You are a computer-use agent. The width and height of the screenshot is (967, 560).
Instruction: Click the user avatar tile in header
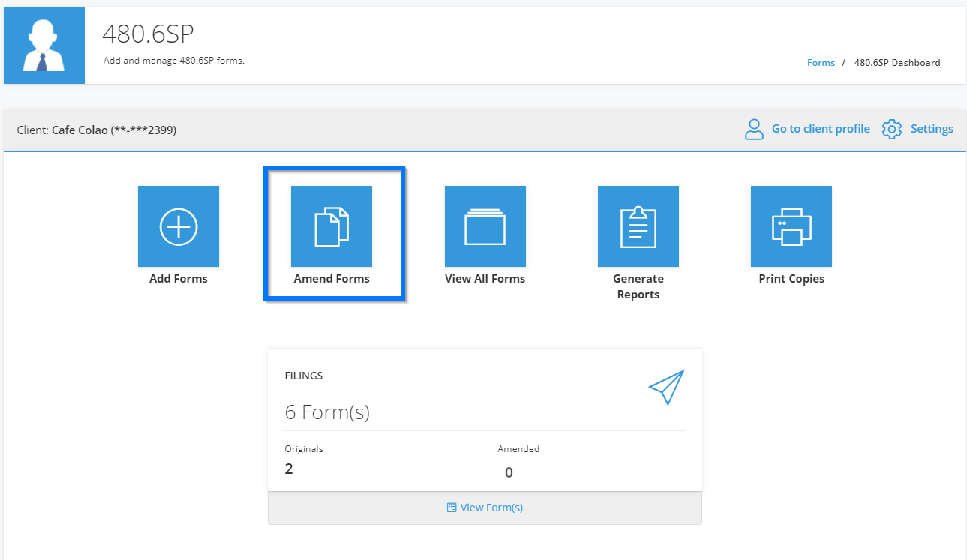pyautogui.click(x=44, y=46)
